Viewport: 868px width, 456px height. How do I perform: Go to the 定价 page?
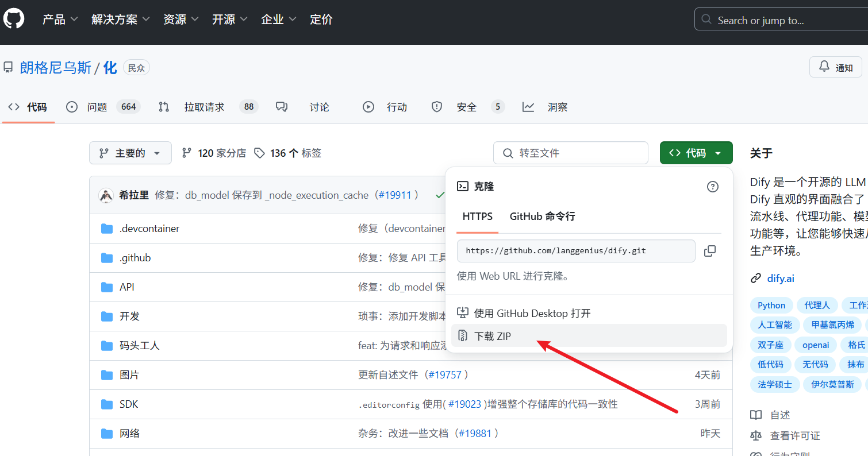click(321, 19)
